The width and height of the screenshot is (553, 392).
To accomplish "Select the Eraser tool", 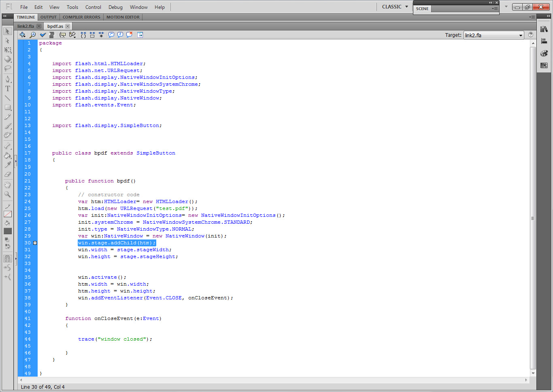I will (x=7, y=174).
